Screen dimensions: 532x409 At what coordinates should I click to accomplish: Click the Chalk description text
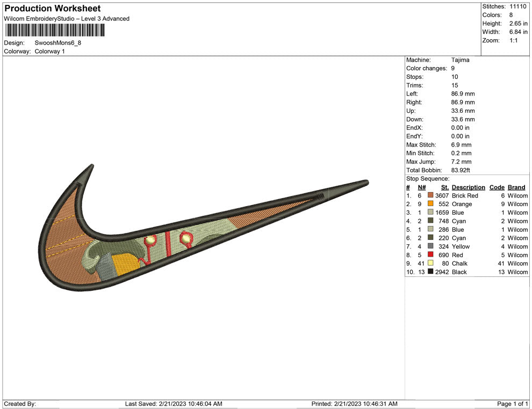coord(459,264)
